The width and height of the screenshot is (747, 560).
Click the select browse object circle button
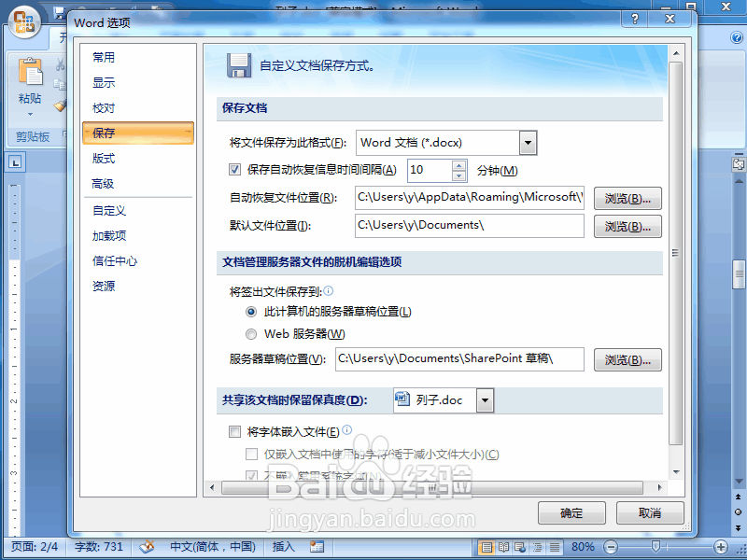tap(739, 511)
